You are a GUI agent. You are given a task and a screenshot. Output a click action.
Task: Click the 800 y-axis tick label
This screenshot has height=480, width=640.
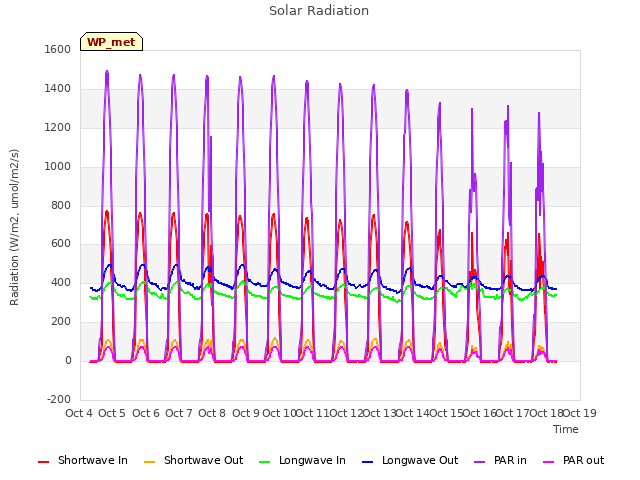61,205
